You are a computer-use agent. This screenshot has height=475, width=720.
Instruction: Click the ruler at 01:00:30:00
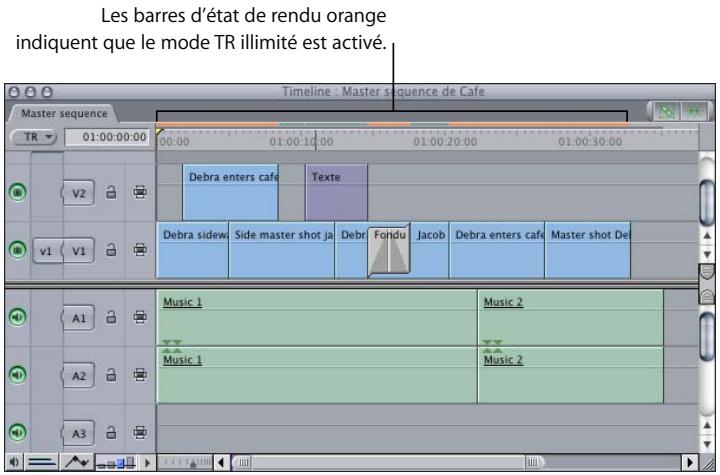(590, 141)
